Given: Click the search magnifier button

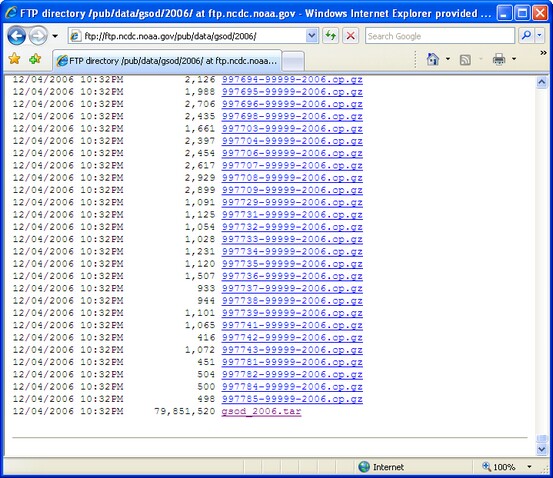Looking at the screenshot, I should (x=526, y=36).
